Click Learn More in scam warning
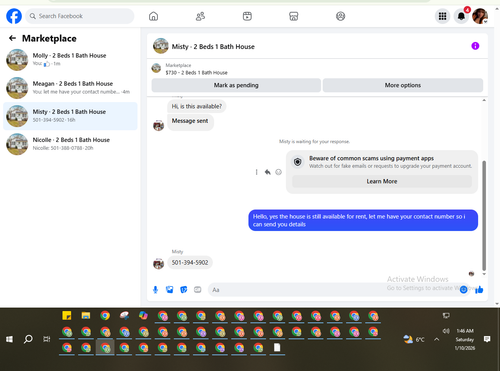 [382, 181]
